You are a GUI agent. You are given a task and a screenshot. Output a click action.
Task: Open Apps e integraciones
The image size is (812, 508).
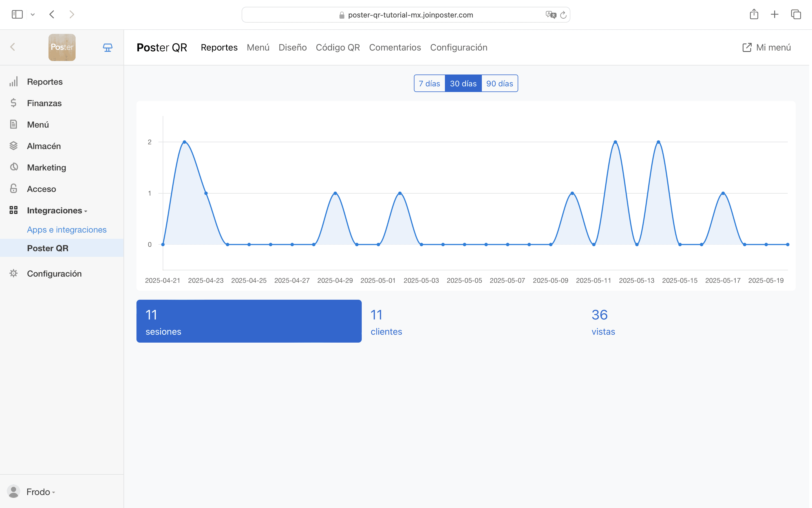pyautogui.click(x=67, y=229)
